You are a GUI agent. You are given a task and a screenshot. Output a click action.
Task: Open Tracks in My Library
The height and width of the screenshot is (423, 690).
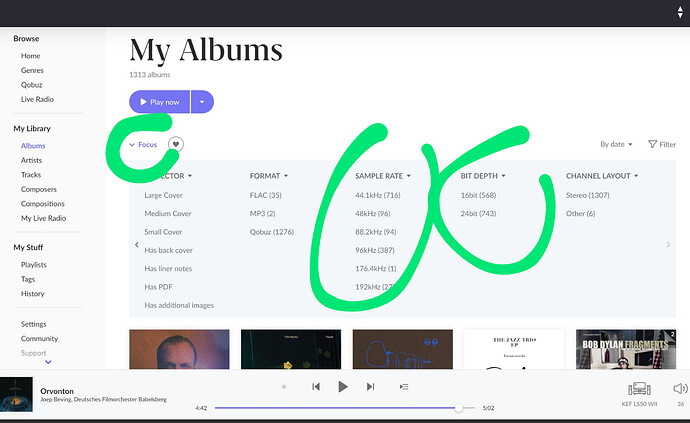click(31, 175)
